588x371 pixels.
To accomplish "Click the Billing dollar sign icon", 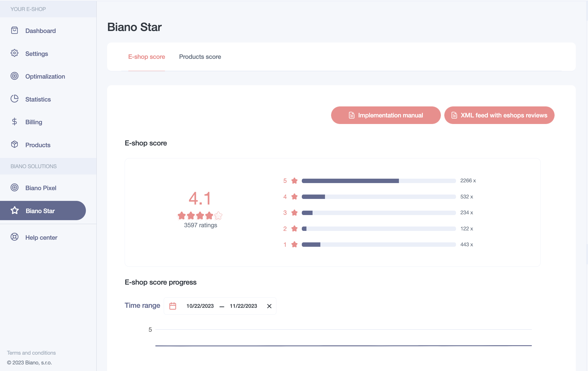I will point(14,122).
